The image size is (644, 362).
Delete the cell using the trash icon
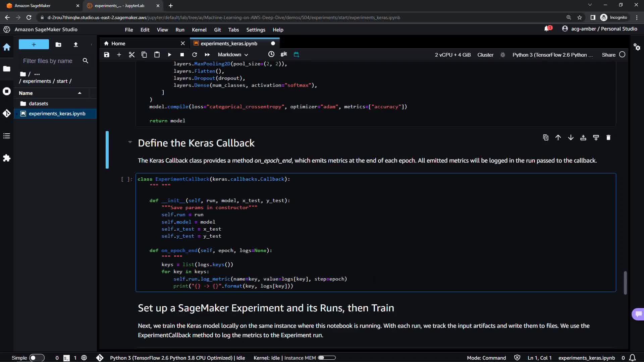(x=608, y=138)
